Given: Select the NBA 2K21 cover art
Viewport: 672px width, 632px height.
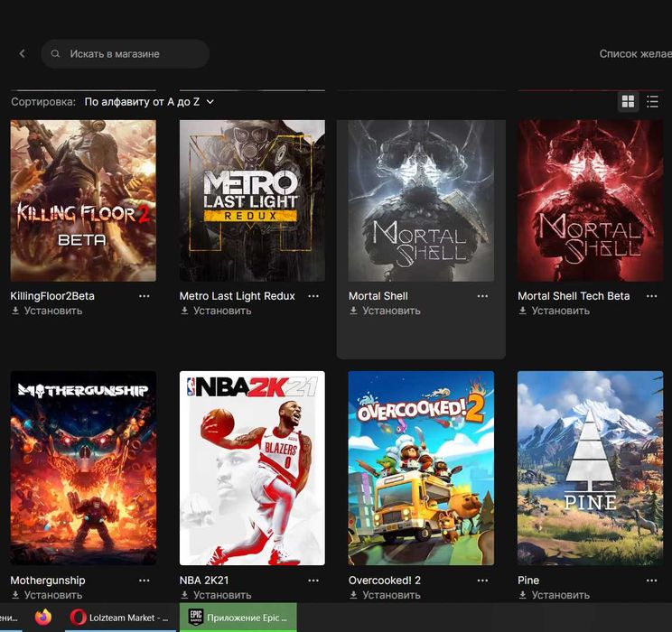Looking at the screenshot, I should click(252, 468).
